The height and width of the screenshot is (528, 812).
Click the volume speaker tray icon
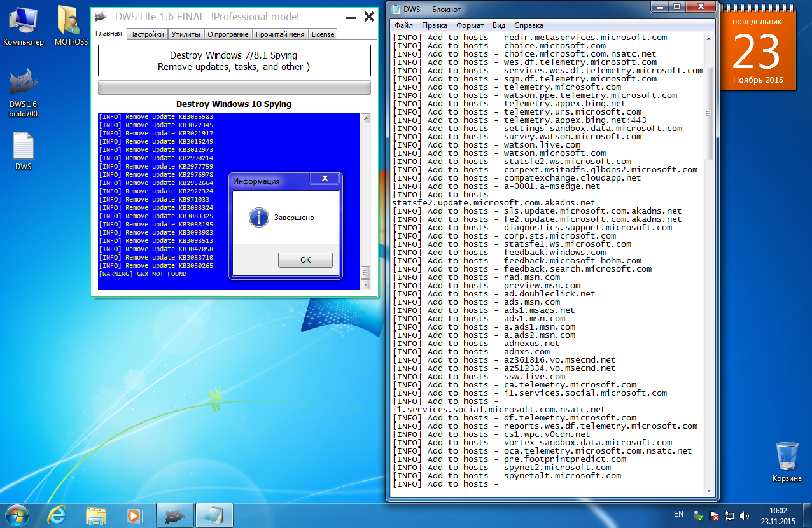point(745,515)
